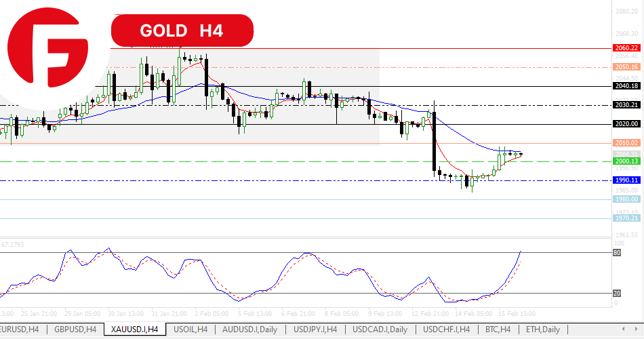This screenshot has height=339, width=644.
Task: Open the GBPUSD,H4 chart tab
Action: coord(75,330)
